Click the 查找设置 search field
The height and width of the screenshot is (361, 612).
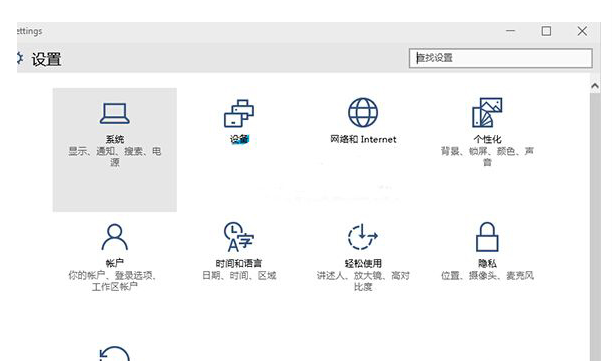500,58
